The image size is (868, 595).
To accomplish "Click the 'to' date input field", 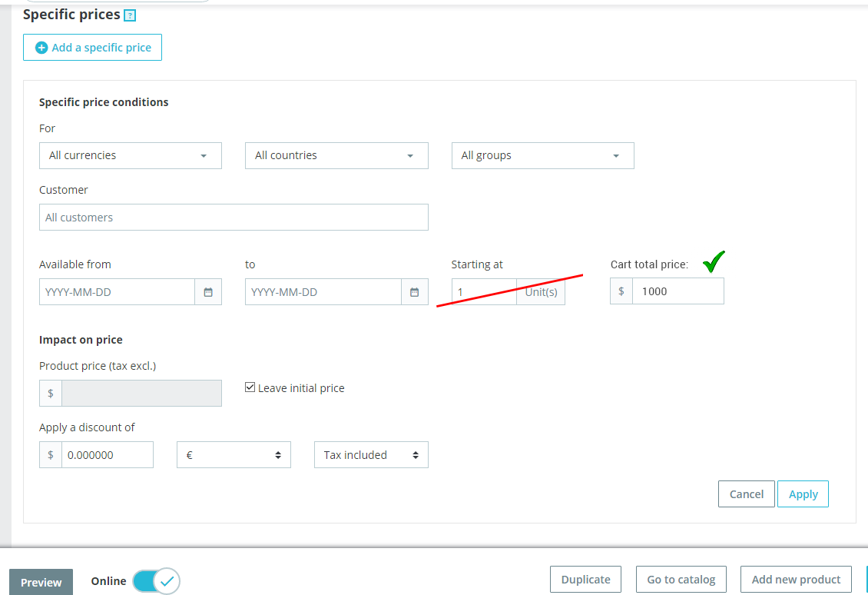I will [x=323, y=292].
